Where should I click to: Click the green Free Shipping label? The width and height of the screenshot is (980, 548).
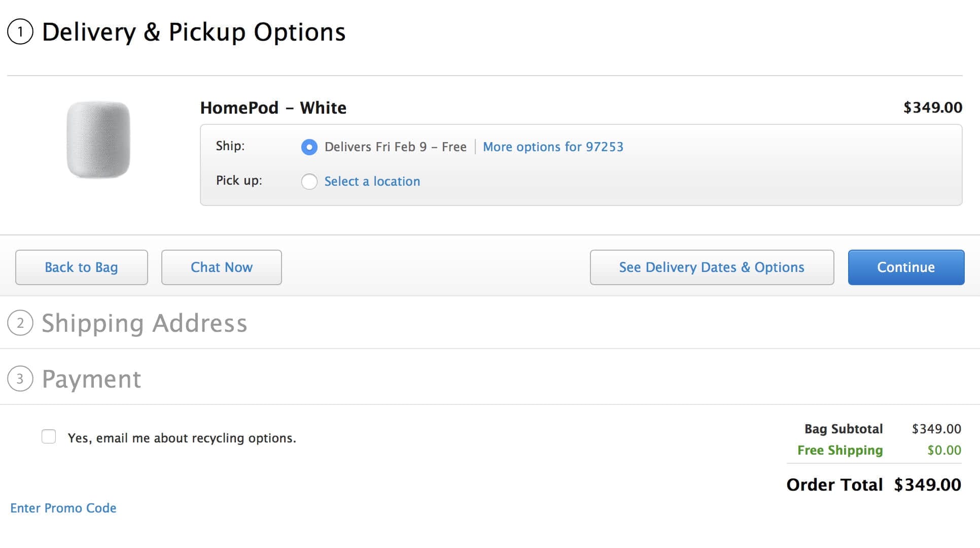pyautogui.click(x=840, y=450)
